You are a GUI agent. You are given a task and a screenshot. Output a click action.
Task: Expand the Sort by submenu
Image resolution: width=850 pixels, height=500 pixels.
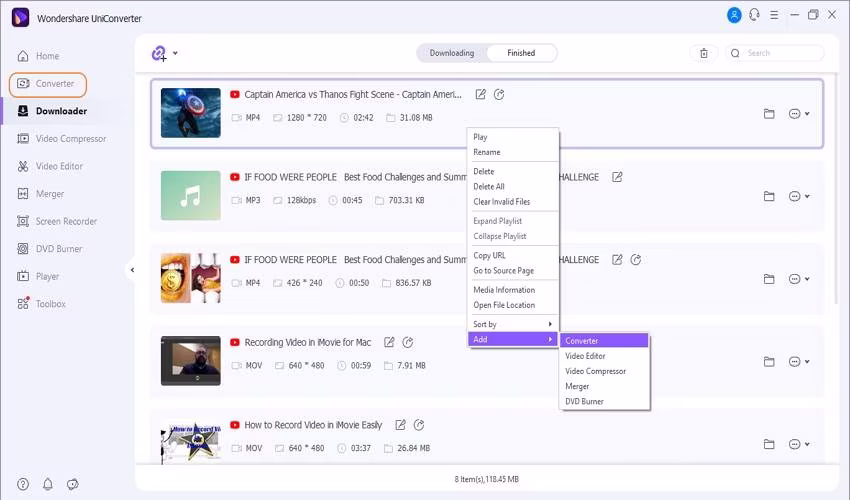click(513, 324)
